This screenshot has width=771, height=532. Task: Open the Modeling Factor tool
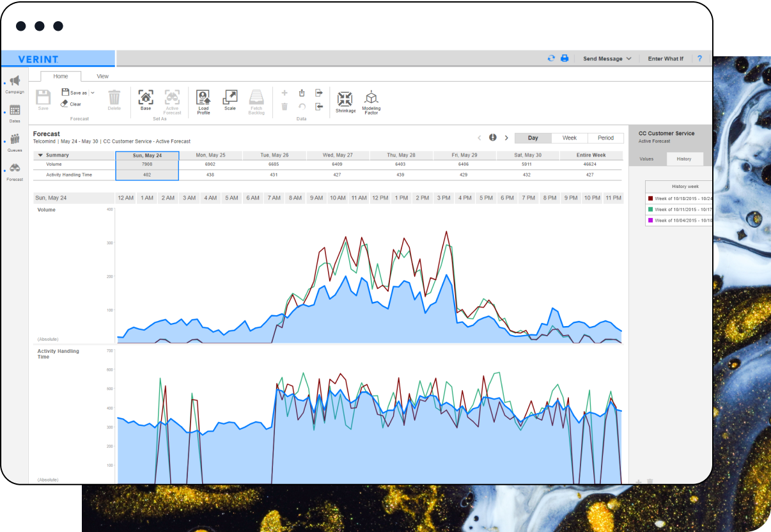point(371,100)
